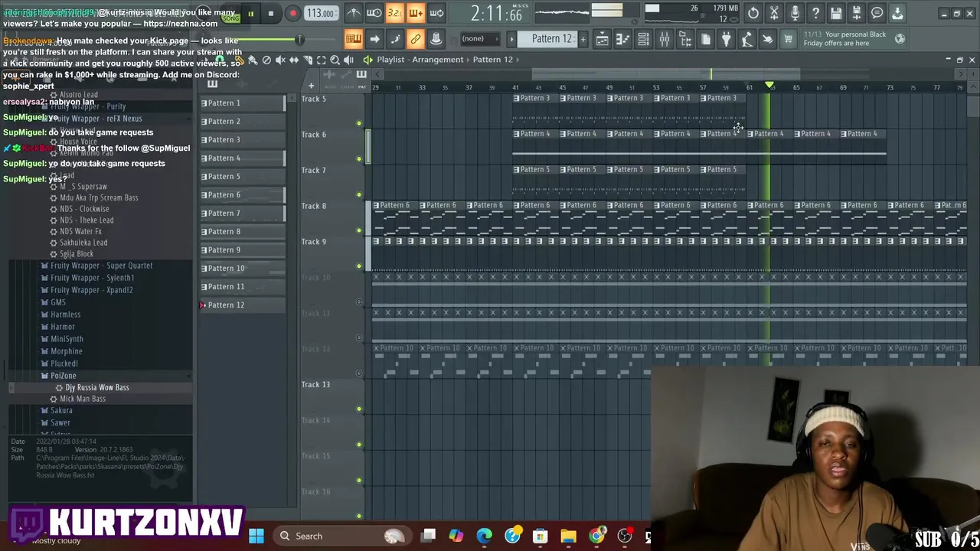Image resolution: width=980 pixels, height=551 pixels.
Task: Mute Track 7 using its green dot
Action: coord(359,194)
